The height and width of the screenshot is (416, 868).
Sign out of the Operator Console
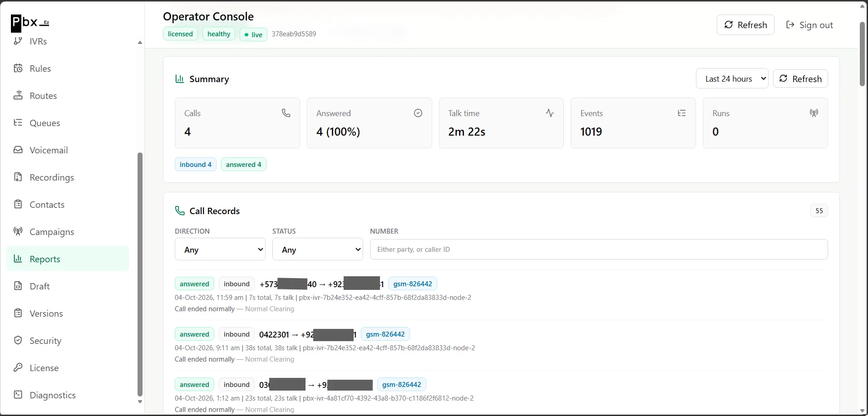(809, 25)
